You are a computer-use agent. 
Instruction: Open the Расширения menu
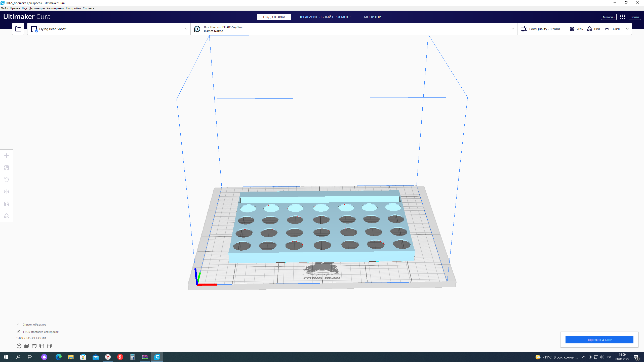point(55,8)
